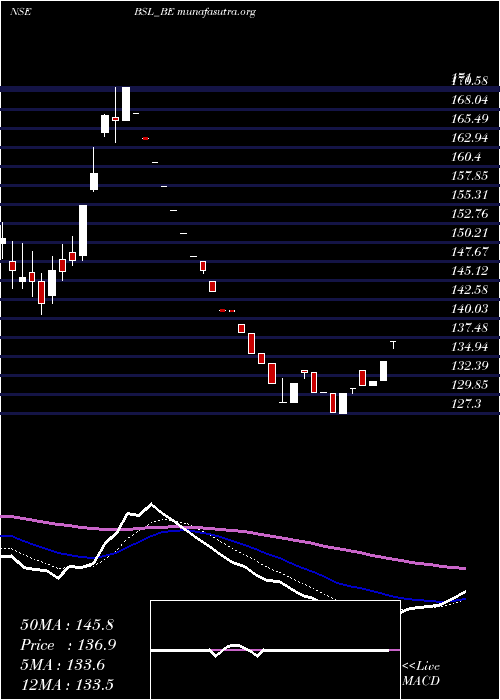This screenshot has width=500, height=700.
Task: Click the 152.76 price axis label
Action: tap(469, 214)
